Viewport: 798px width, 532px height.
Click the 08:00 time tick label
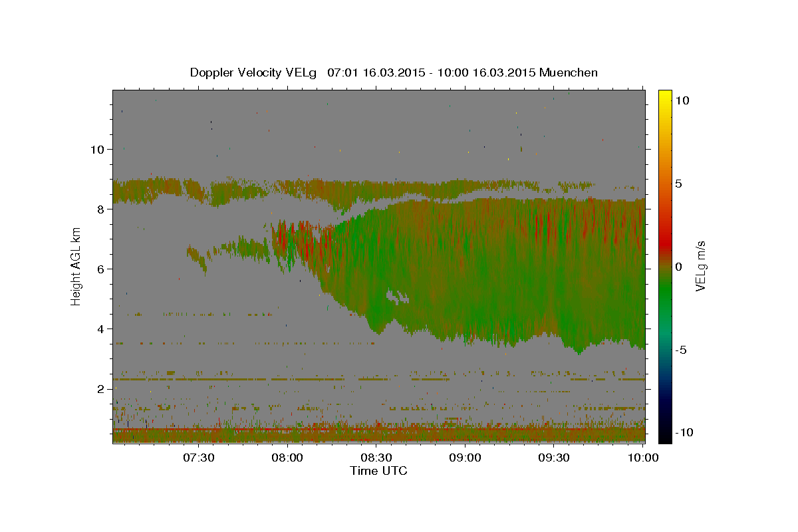(288, 458)
